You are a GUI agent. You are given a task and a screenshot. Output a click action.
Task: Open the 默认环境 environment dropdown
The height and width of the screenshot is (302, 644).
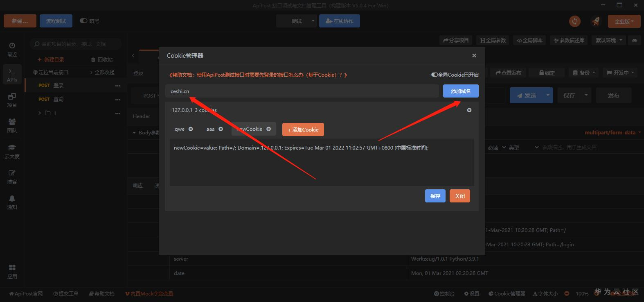click(x=609, y=41)
